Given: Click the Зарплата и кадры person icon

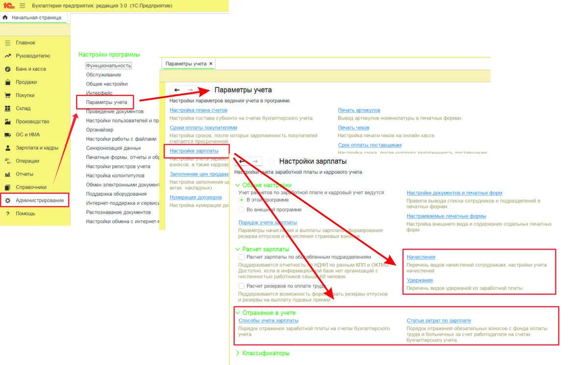Looking at the screenshot, I should tap(7, 148).
